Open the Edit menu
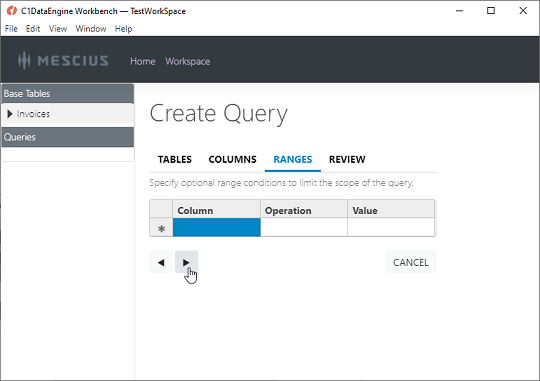 click(x=33, y=29)
